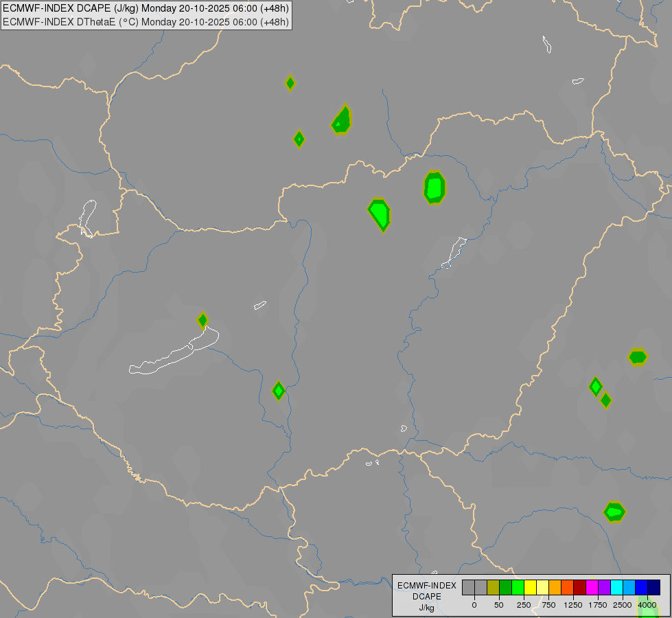The width and height of the screenshot is (672, 618).
Task: Click the Lake Balaton outline on the map
Action: point(174,352)
